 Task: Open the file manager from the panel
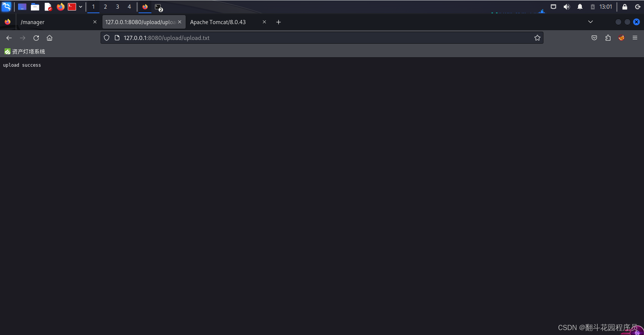(x=35, y=7)
